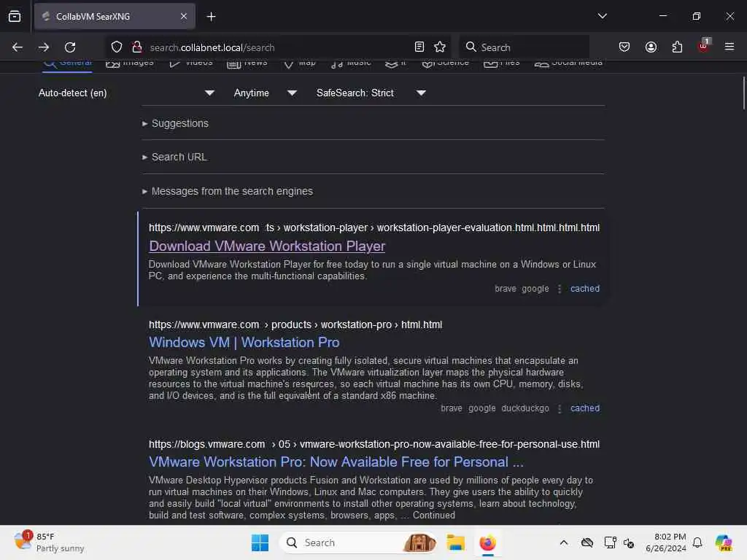Open File Explorer from the taskbar
Viewport: 747px width, 560px height.
point(455,542)
